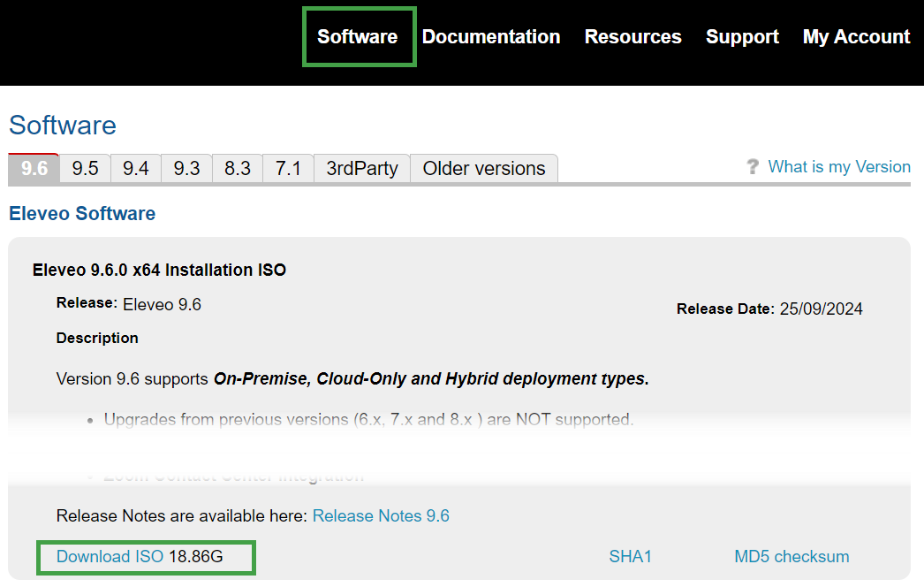The height and width of the screenshot is (587, 924).
Task: Go to Resources in navigation bar
Action: (632, 37)
